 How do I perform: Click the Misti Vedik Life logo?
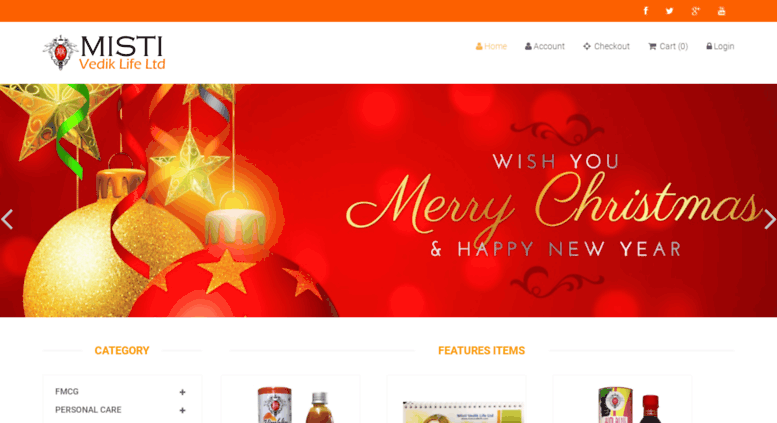coord(104,53)
